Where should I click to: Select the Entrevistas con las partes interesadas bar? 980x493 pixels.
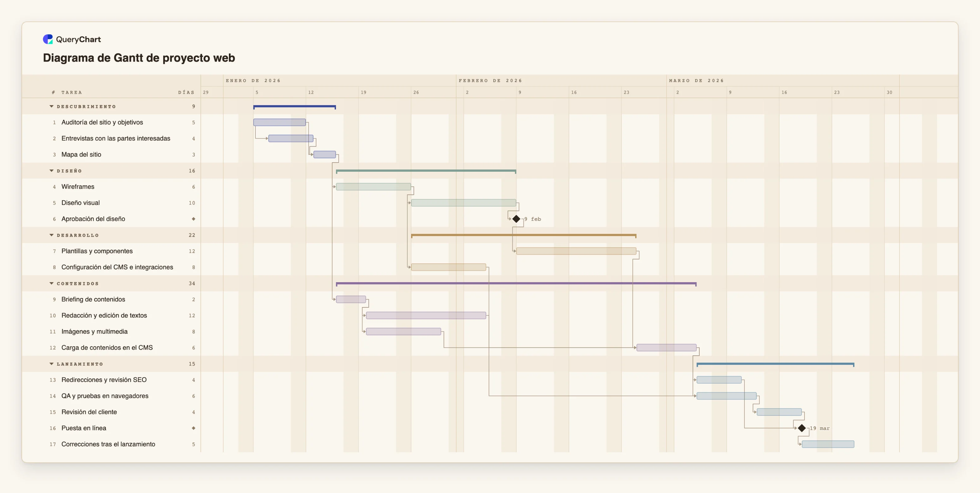click(291, 139)
